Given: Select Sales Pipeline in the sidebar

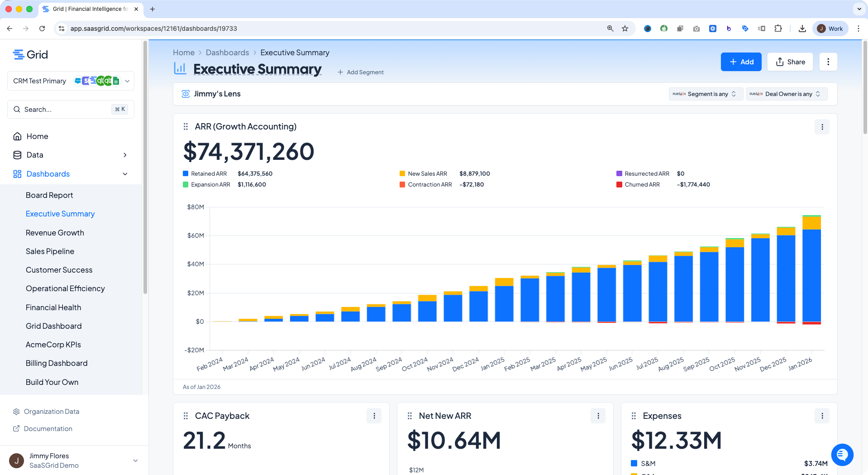Looking at the screenshot, I should 50,251.
